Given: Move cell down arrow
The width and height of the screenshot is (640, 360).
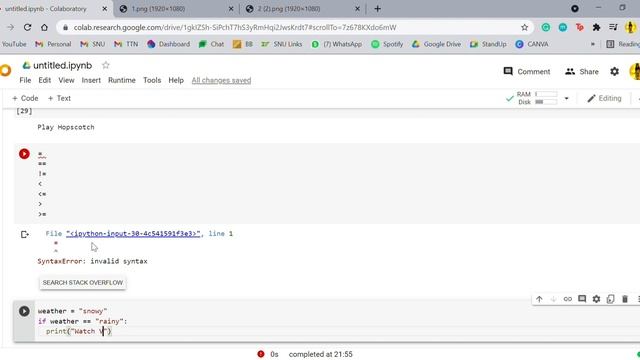Looking at the screenshot, I should click(x=553, y=299).
